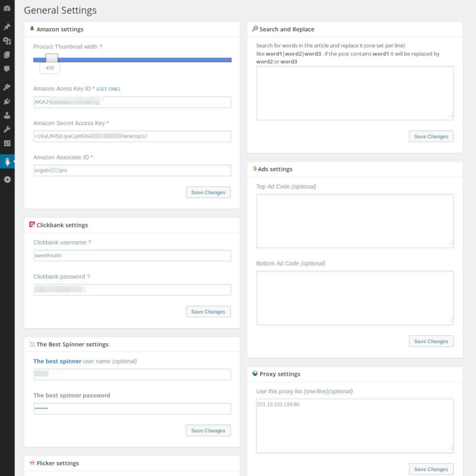Open the Appearance paintbrush sidebar icon

[7, 87]
